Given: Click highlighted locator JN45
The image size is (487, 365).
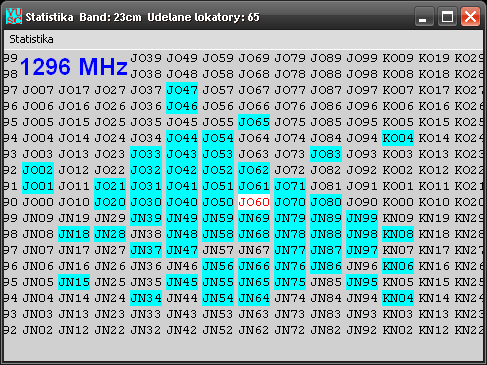Looking at the screenshot, I should click(182, 282).
